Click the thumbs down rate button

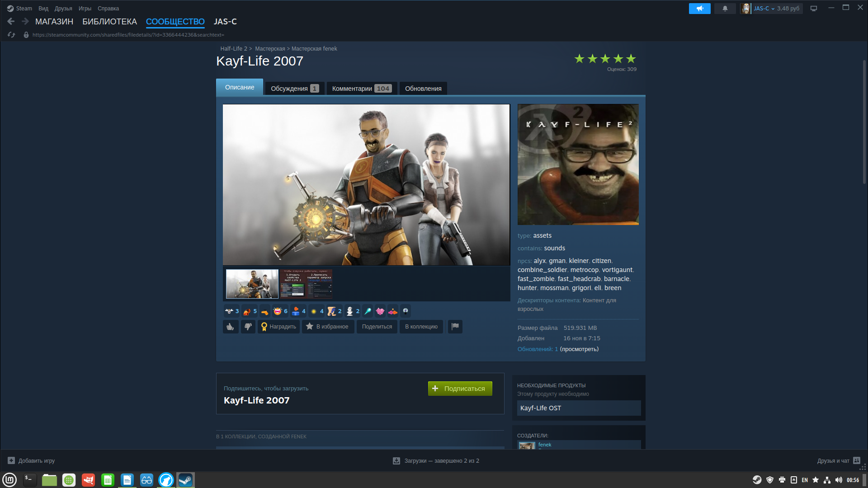coord(248,327)
